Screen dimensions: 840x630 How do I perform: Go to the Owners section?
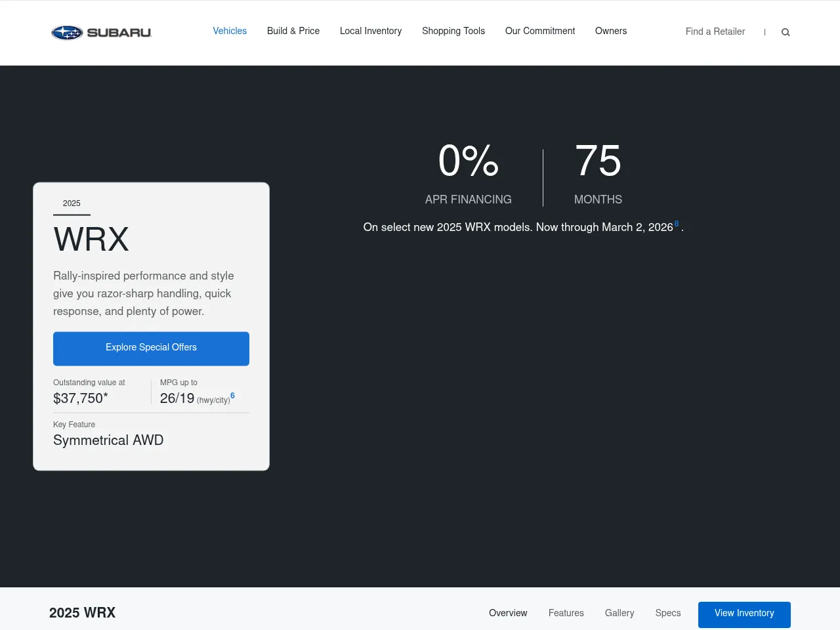tap(611, 31)
